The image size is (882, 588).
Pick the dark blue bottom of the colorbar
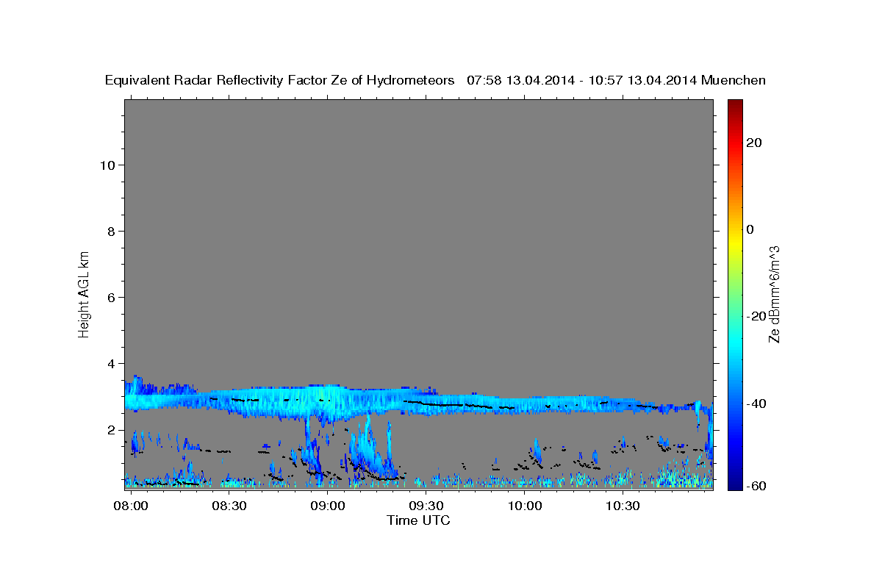735,482
